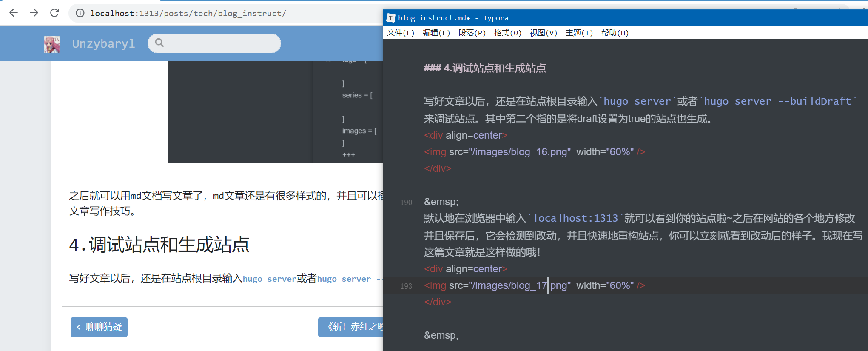Image resolution: width=868 pixels, height=351 pixels.
Task: Click the browser forward arrow
Action: (34, 13)
